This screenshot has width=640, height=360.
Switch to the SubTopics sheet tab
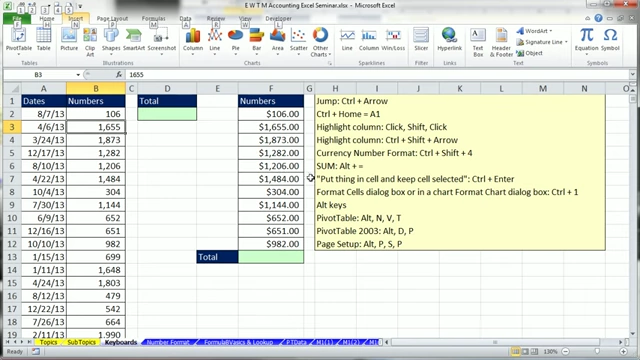81,342
